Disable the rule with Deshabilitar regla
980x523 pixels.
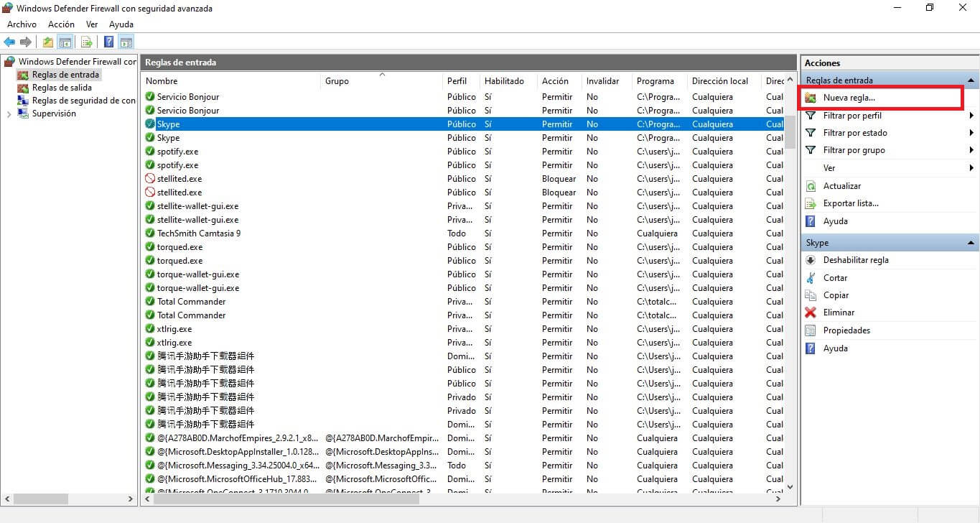pos(856,260)
